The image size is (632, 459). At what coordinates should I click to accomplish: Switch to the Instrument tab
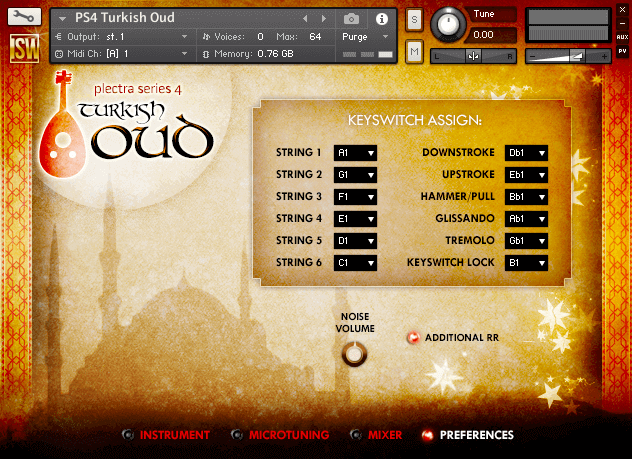166,435
